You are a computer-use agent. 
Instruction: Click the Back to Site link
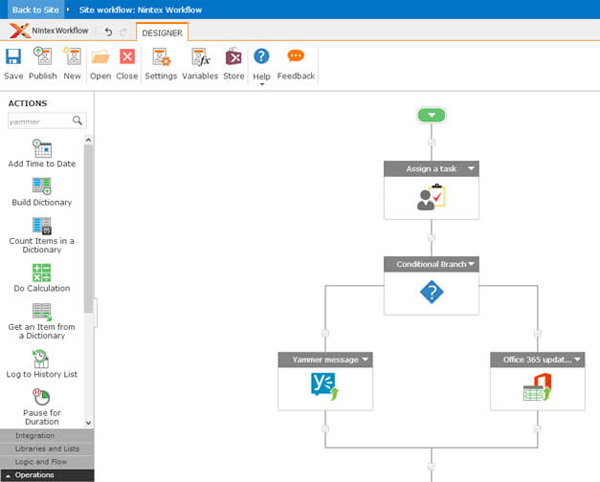pyautogui.click(x=33, y=9)
